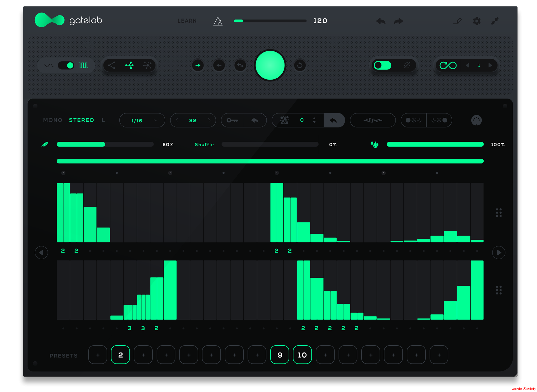Go to next pattern page, right circle arrow
Image resolution: width=537 pixels, height=392 pixels.
click(499, 253)
